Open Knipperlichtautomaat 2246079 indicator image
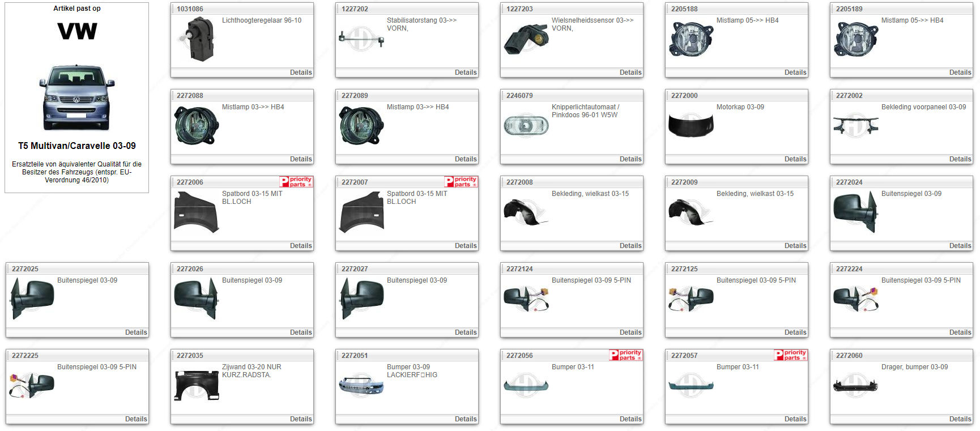This screenshot has width=980, height=431. click(x=526, y=125)
